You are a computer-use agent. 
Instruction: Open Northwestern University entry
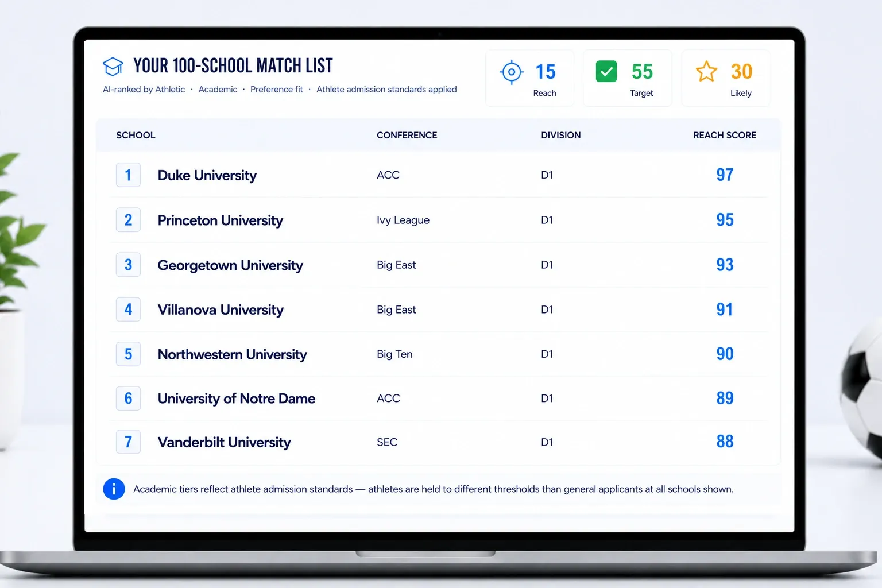click(233, 354)
